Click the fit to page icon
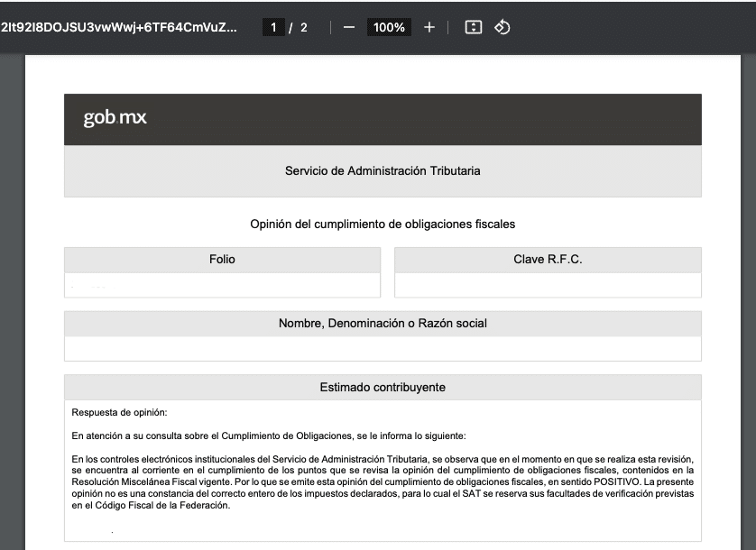The width and height of the screenshot is (756, 550). [473, 27]
